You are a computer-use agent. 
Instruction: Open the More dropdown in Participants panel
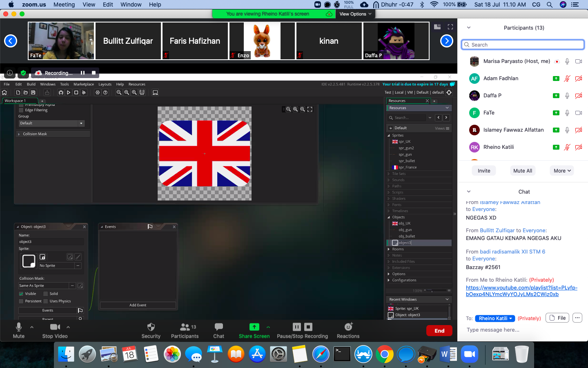pos(562,171)
